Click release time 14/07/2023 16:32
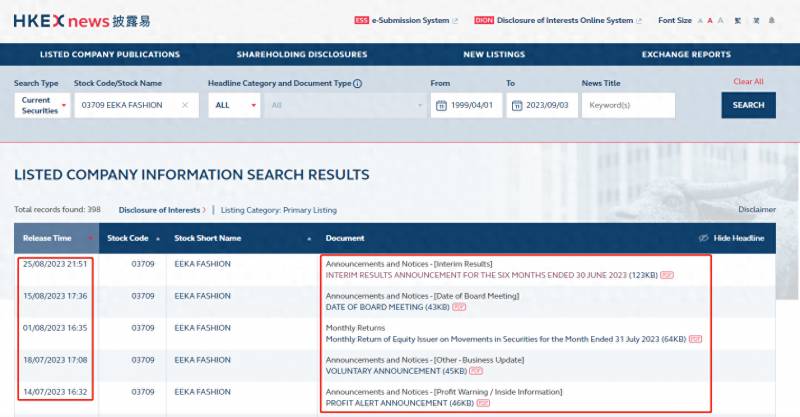Viewport: 800px width, 417px height. (x=55, y=392)
